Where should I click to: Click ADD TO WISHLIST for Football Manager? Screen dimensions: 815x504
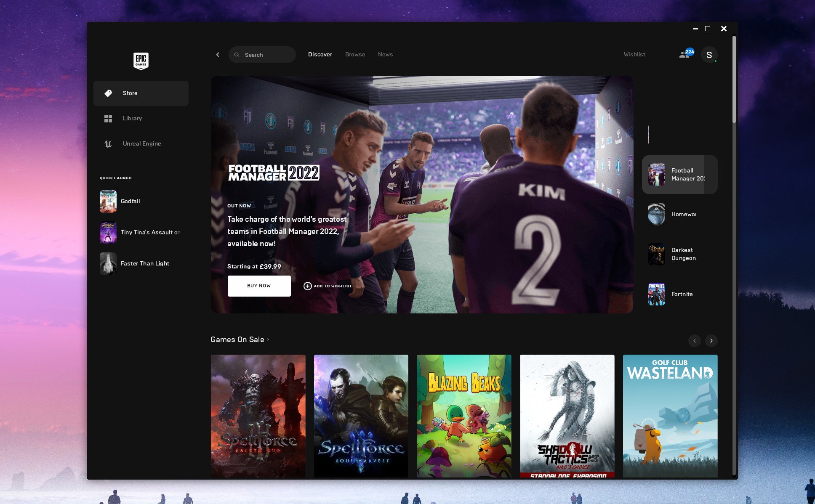(328, 286)
